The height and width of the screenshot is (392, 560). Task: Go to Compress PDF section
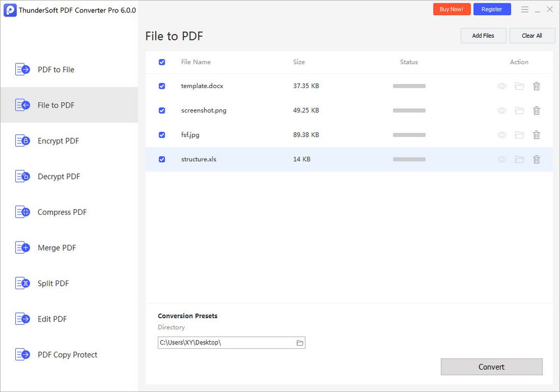(x=69, y=212)
